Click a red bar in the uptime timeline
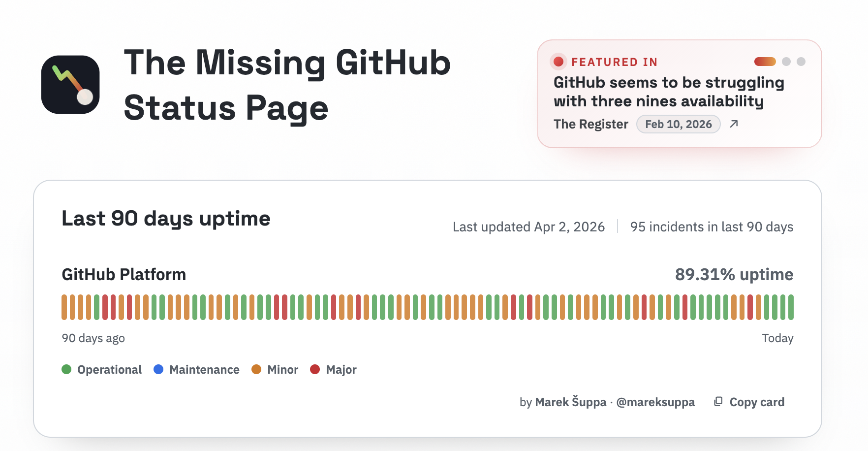Image resolution: width=868 pixels, height=451 pixels. [x=106, y=305]
